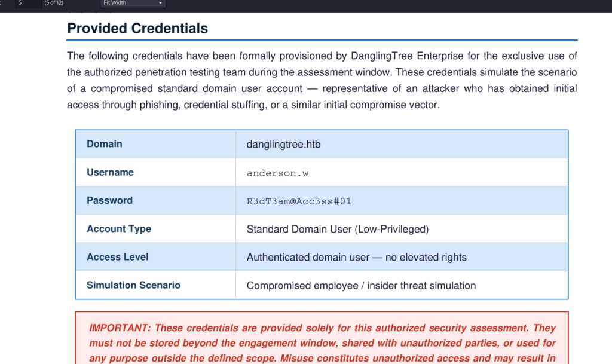Click the Simulation Scenario row label
This screenshot has height=364, width=612.
(133, 285)
